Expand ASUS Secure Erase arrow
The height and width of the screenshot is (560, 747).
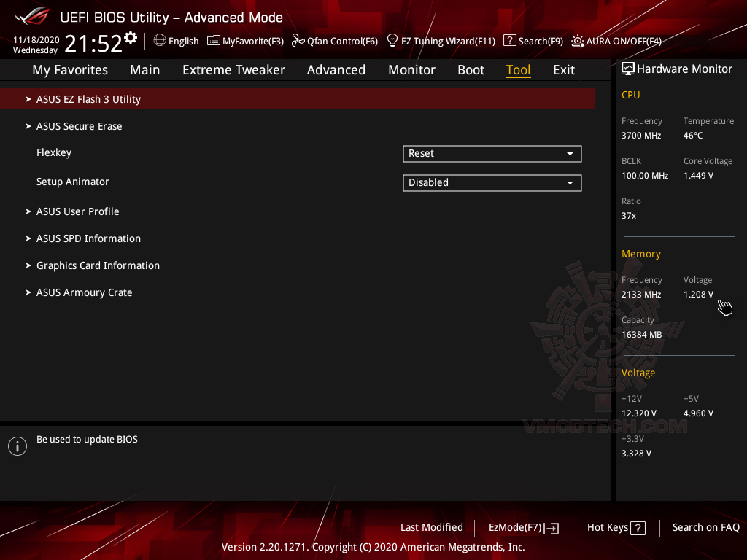28,126
